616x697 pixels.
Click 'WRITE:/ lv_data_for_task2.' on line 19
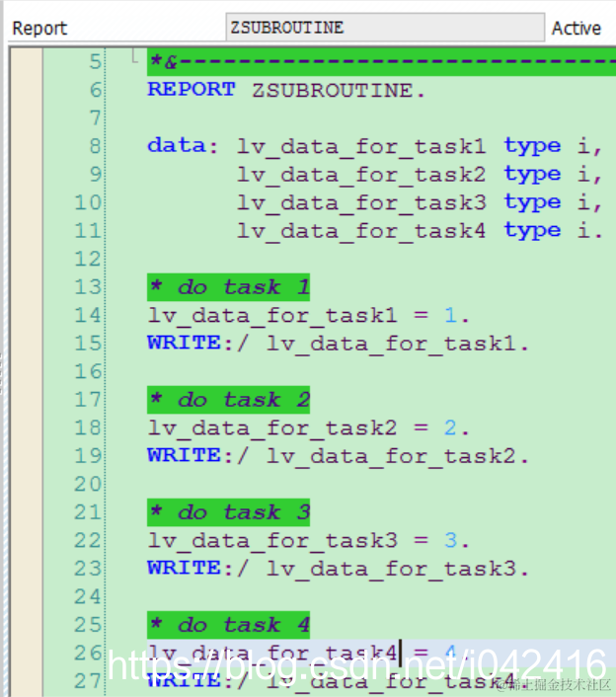(x=338, y=456)
